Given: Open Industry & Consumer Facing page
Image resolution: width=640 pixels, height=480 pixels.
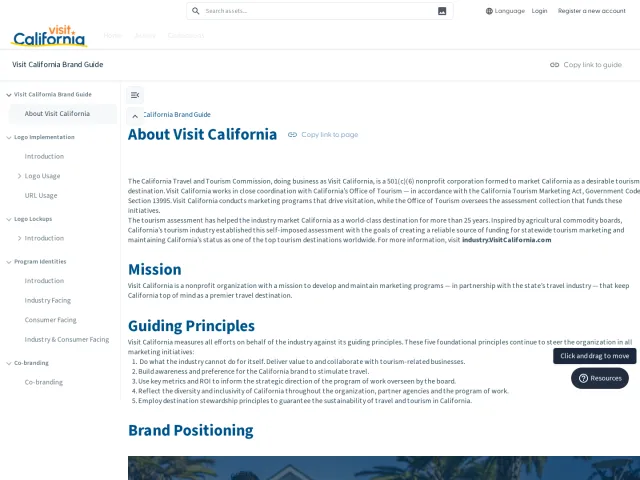Looking at the screenshot, I should [x=67, y=340].
